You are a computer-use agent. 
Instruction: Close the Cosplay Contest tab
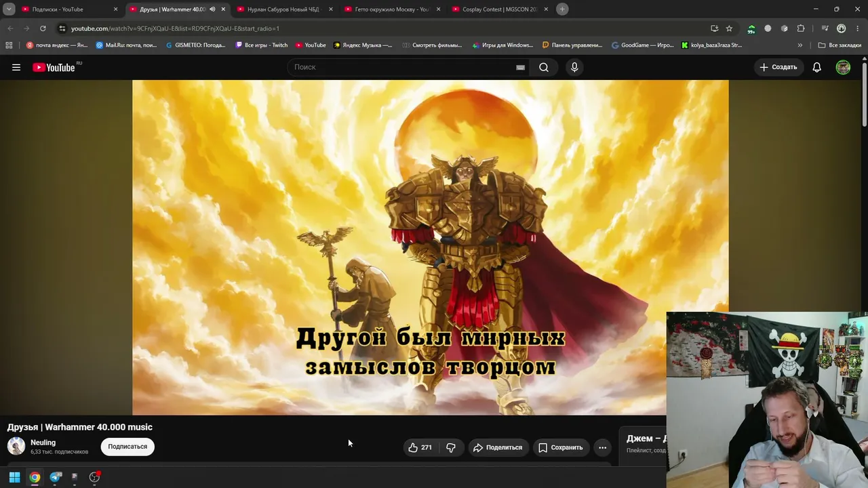pyautogui.click(x=546, y=9)
